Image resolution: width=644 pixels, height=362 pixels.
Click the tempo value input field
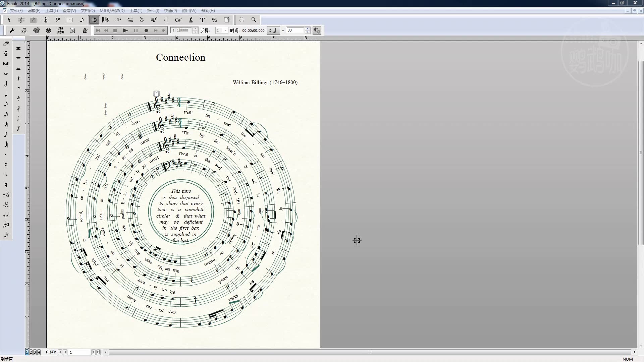tap(295, 31)
